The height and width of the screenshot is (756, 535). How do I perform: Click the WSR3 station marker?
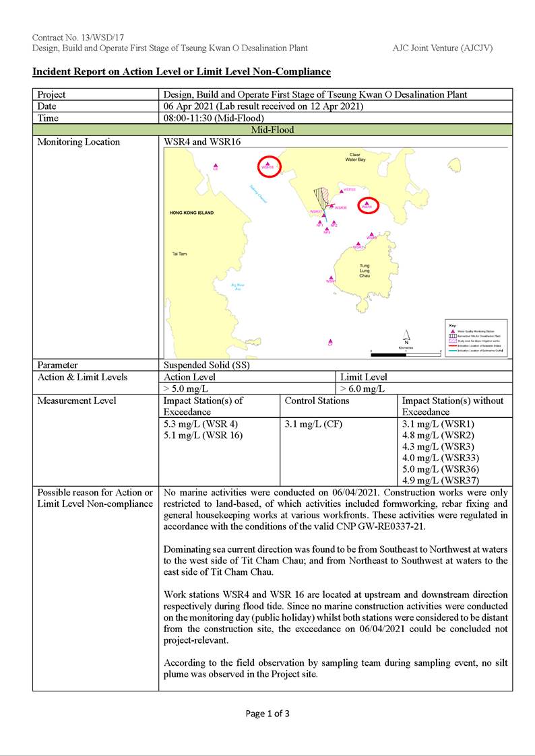click(x=371, y=234)
